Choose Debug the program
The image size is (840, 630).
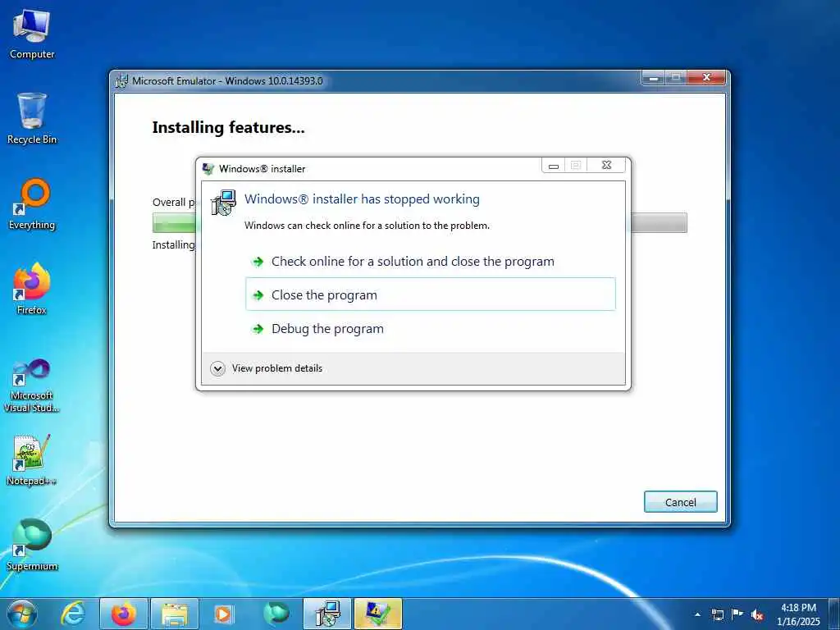430,328
